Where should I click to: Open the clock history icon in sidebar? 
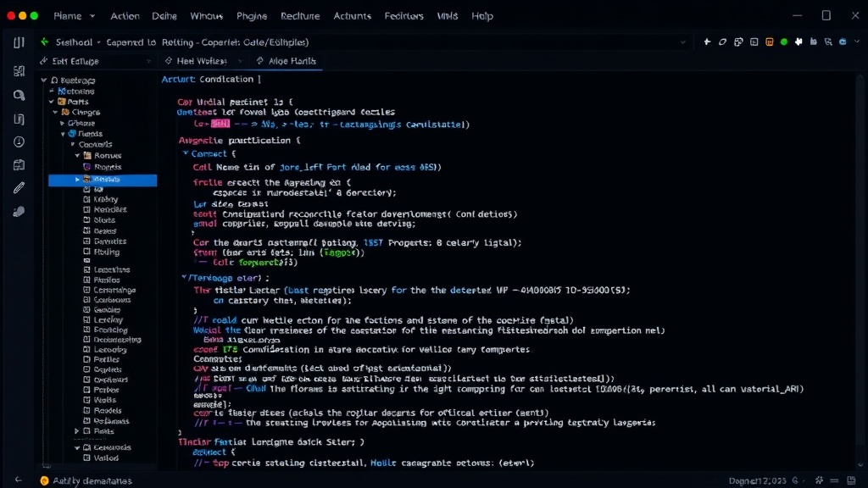[x=19, y=141]
